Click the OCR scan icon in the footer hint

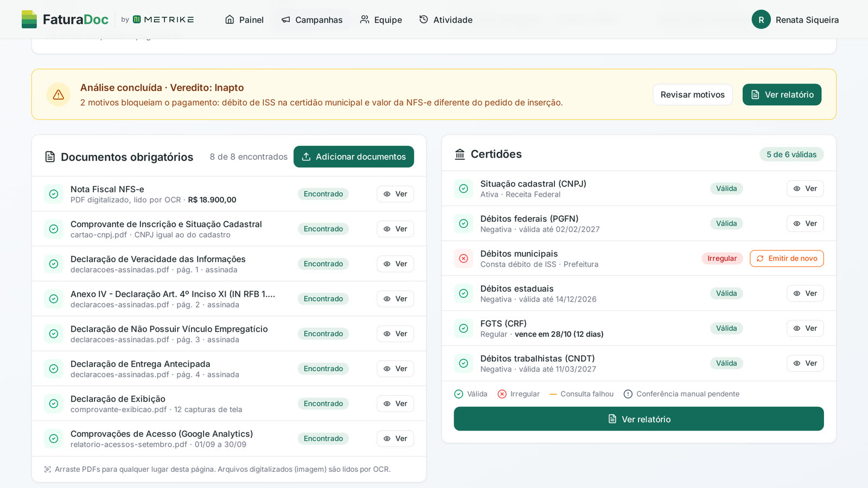pyautogui.click(x=48, y=470)
